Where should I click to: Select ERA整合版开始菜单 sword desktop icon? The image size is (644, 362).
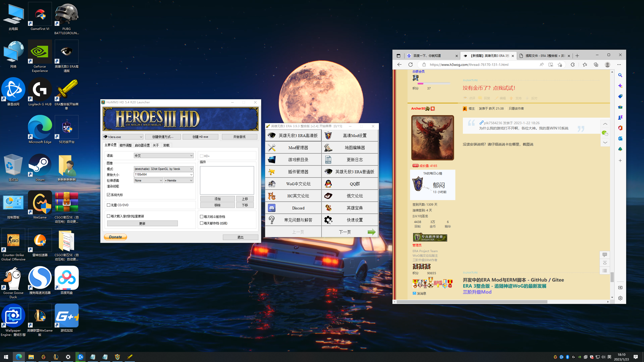pyautogui.click(x=66, y=94)
